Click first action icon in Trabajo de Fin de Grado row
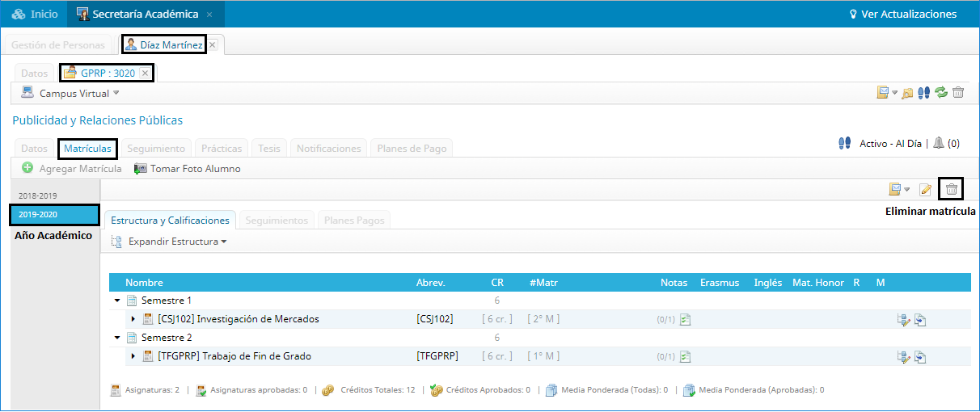The height and width of the screenshot is (412, 980). click(x=903, y=356)
